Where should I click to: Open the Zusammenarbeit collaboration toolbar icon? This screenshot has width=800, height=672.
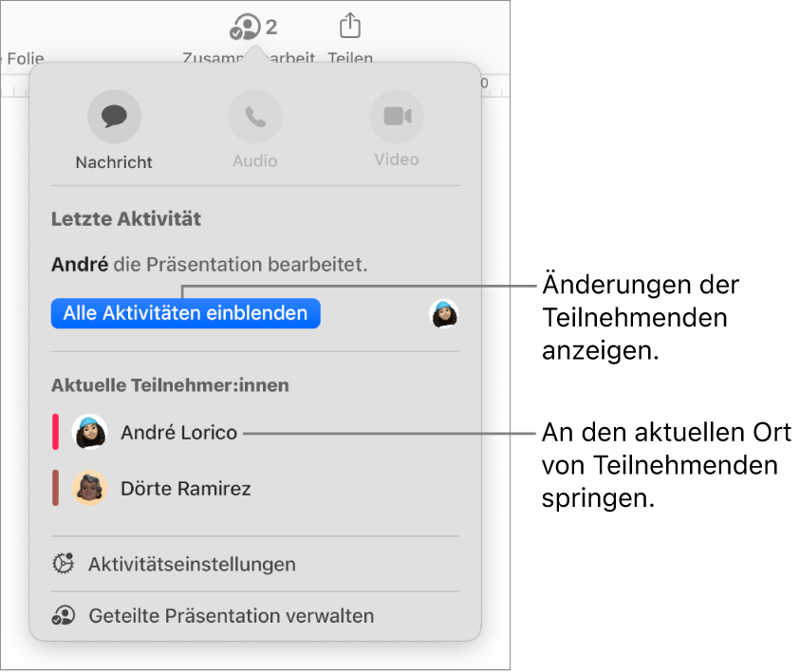[x=246, y=27]
